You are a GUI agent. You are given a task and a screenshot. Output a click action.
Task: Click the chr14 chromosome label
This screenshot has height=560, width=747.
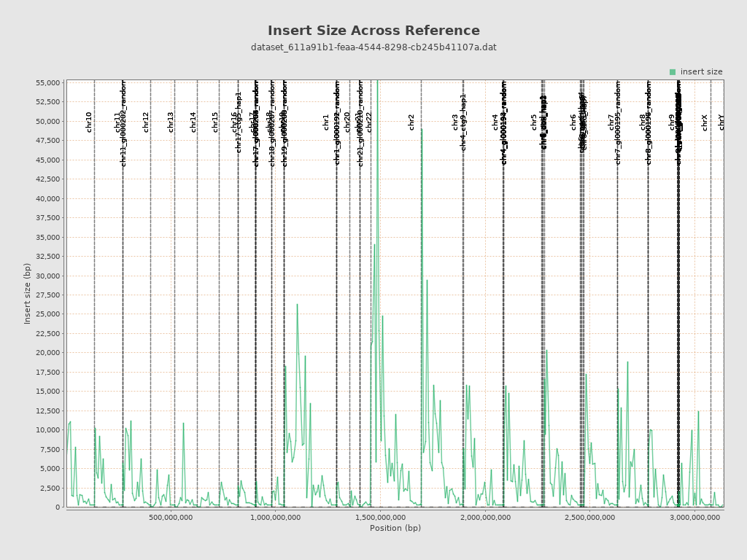[193, 122]
